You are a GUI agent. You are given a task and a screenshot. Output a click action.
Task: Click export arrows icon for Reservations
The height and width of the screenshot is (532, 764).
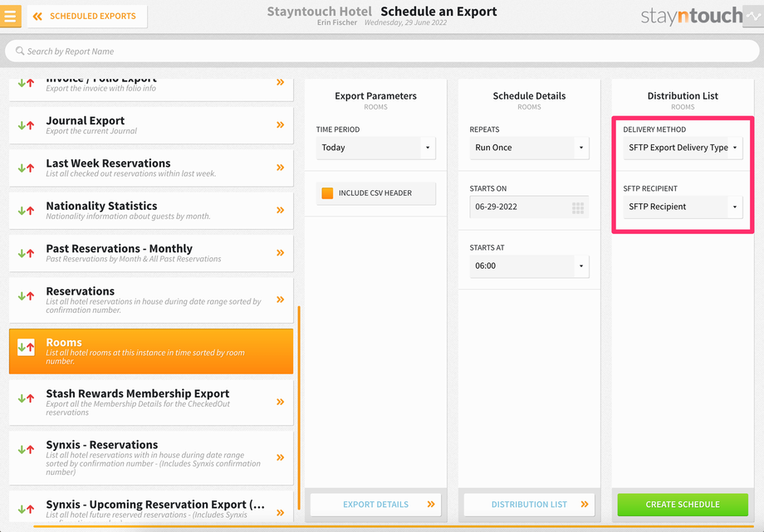click(27, 295)
